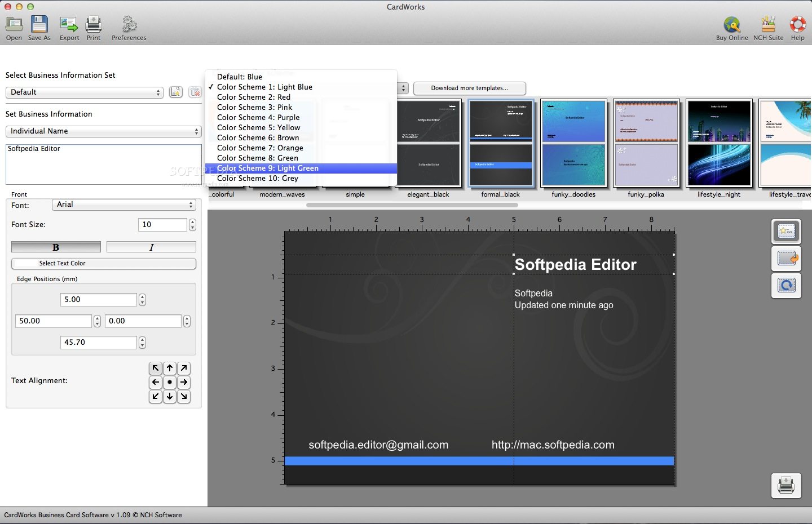Toggle italic formatting for the front text

(x=151, y=246)
